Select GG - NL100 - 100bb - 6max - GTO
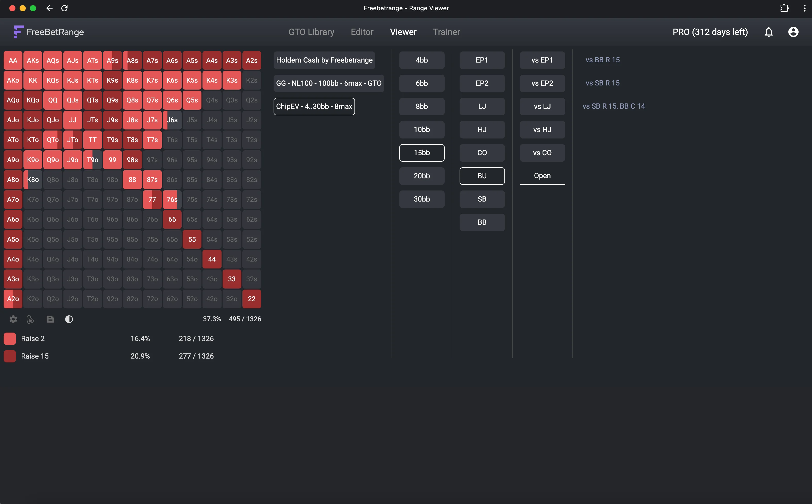This screenshot has height=504, width=812. [x=329, y=83]
